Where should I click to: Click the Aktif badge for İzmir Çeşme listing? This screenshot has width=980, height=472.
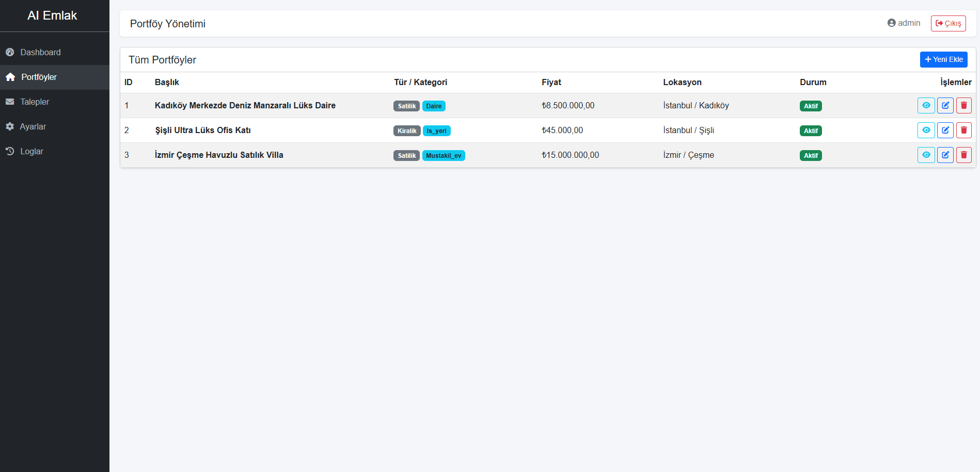(x=811, y=156)
